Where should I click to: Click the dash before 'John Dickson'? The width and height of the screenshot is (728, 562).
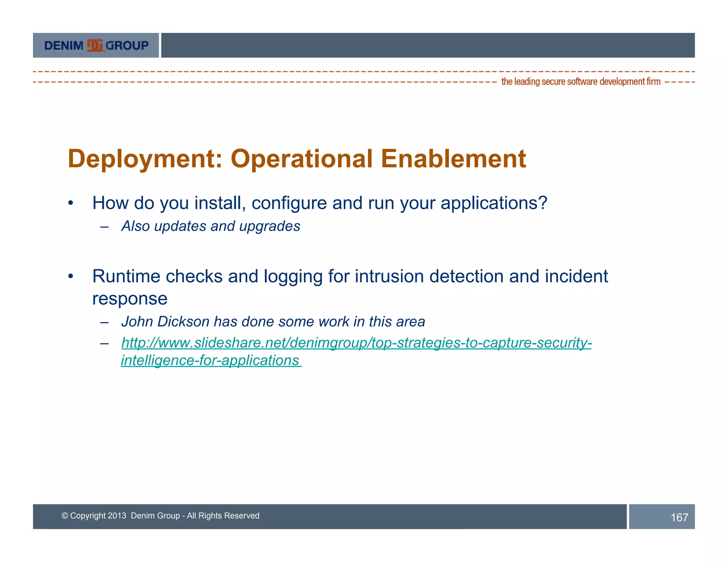104,322
